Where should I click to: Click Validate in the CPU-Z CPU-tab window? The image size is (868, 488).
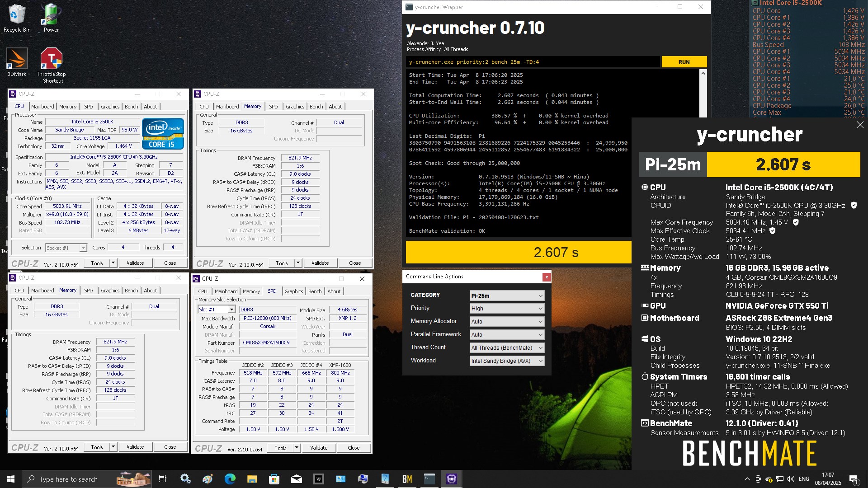tap(135, 263)
